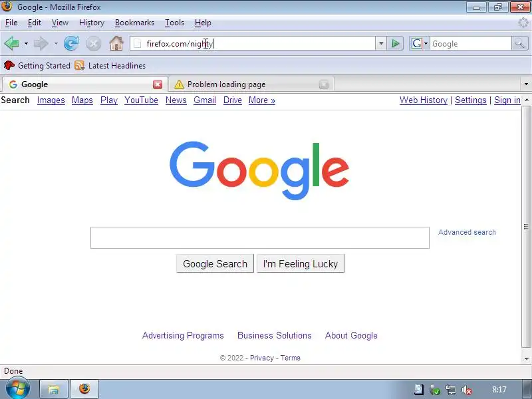This screenshot has height=399, width=532.
Task: Click the Firefox taskbar button
Action: [x=85, y=389]
